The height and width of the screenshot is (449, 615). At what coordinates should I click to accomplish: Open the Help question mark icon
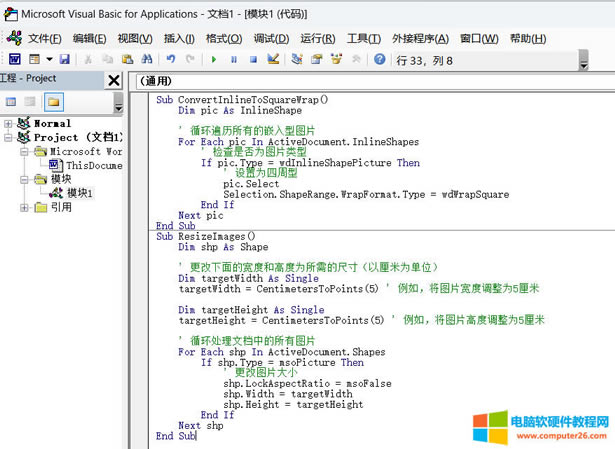[x=379, y=60]
